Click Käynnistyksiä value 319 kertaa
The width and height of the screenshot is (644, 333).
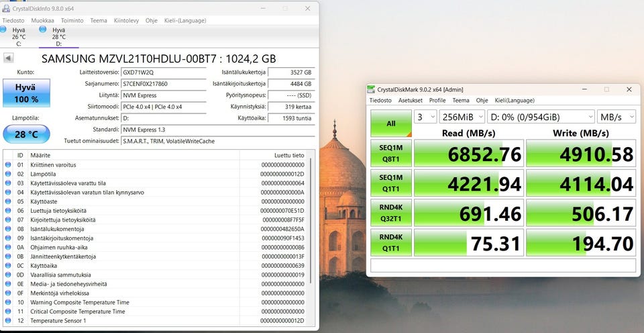click(291, 107)
